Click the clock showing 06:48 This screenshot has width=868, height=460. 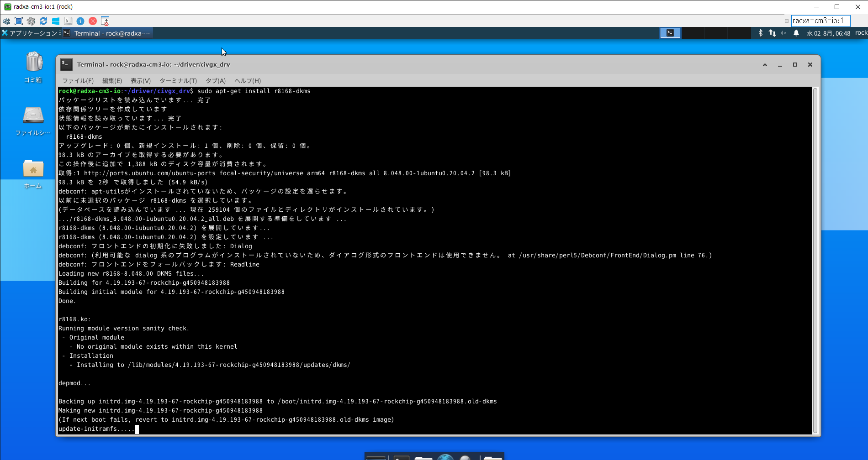(828, 33)
